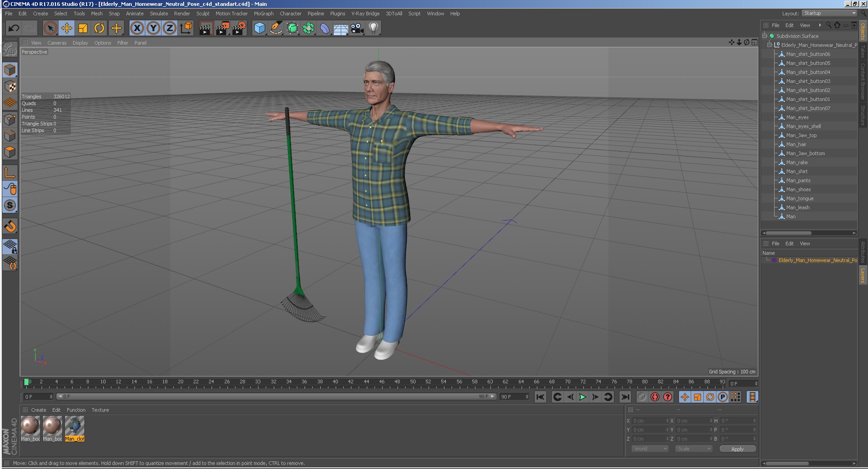This screenshot has height=469, width=868.
Task: Toggle Autokeying button
Action: coord(655,397)
